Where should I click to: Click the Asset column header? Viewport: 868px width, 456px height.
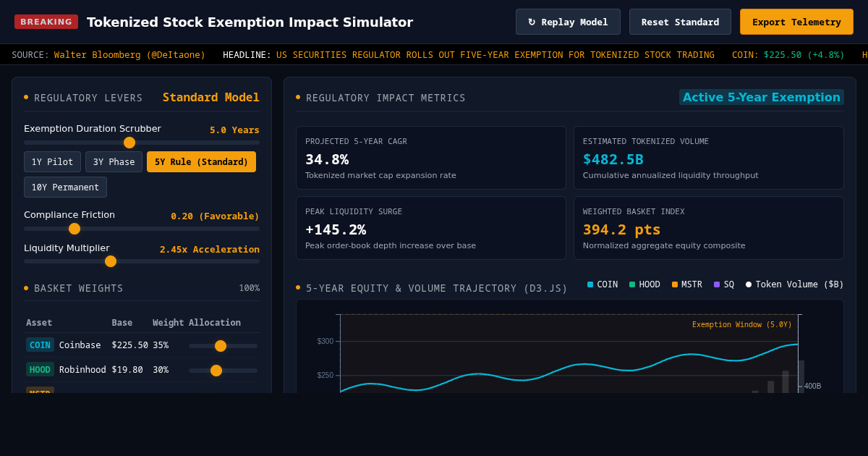pyautogui.click(x=39, y=322)
